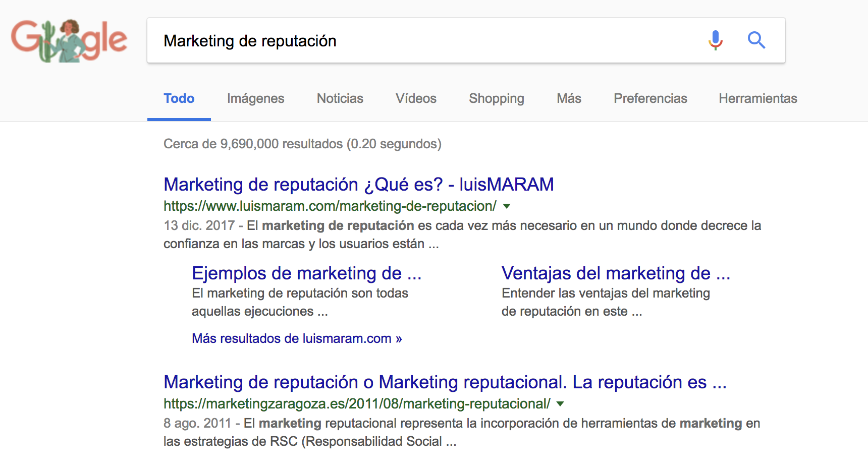Click the green luismaram.com URL text
The width and height of the screenshot is (868, 469).
(330, 206)
